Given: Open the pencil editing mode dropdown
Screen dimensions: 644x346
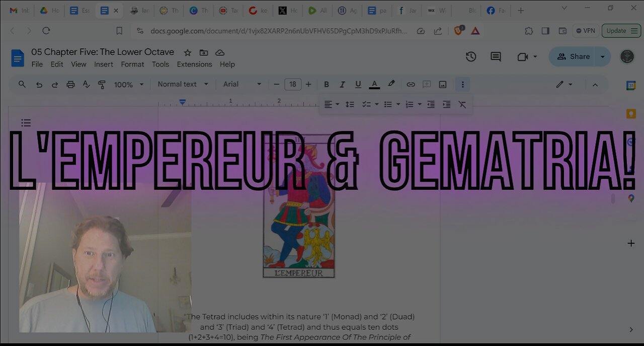Looking at the screenshot, I should [x=565, y=84].
